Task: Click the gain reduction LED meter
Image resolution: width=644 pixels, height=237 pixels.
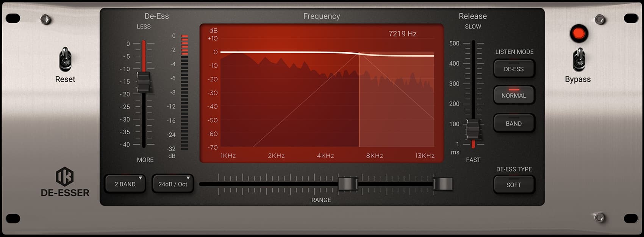Action: (184, 92)
